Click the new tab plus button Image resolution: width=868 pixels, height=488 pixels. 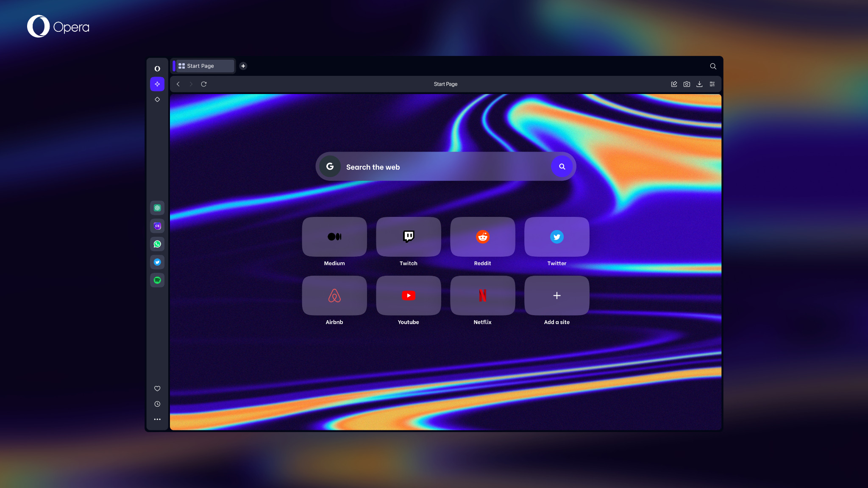click(242, 66)
